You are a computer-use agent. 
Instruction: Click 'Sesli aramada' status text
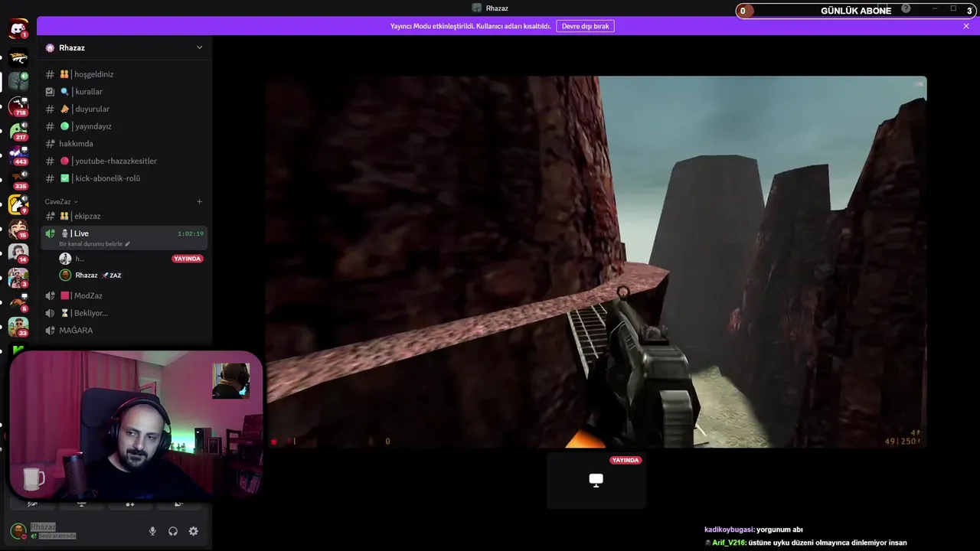58,536
